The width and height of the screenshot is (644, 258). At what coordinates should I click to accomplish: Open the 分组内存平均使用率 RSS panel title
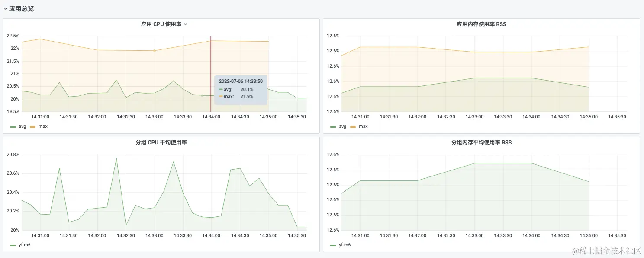click(x=481, y=142)
